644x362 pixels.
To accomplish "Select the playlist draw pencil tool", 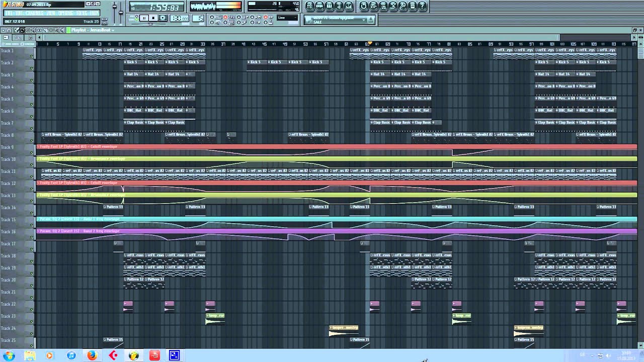I will tap(17, 30).
